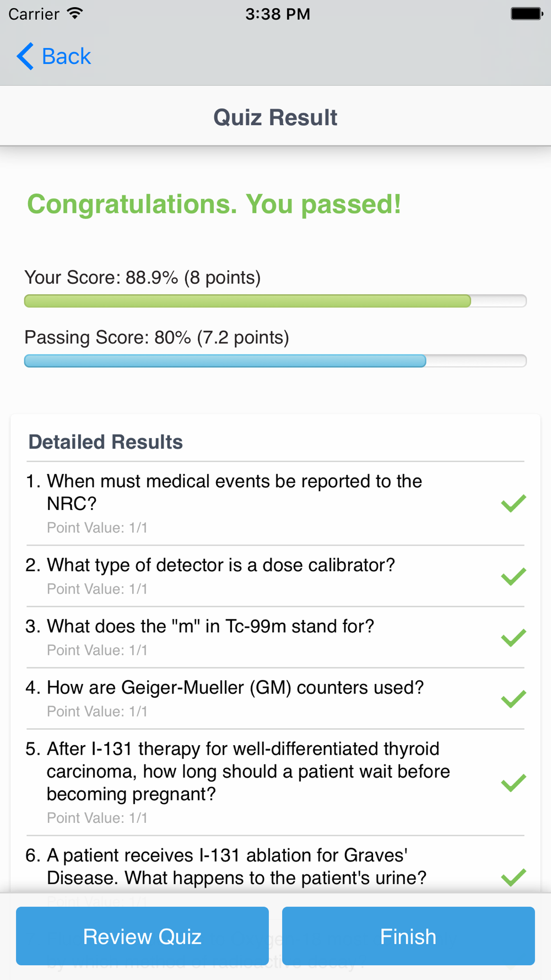The height and width of the screenshot is (980, 551).
Task: Open question 2 about dose calibrator detector
Action: (x=221, y=565)
